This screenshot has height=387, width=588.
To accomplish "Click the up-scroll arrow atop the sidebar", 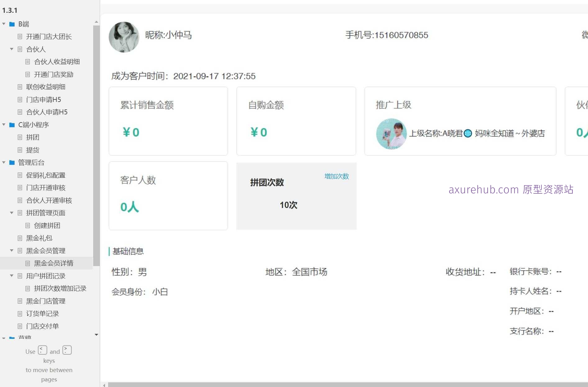I will (x=96, y=22).
